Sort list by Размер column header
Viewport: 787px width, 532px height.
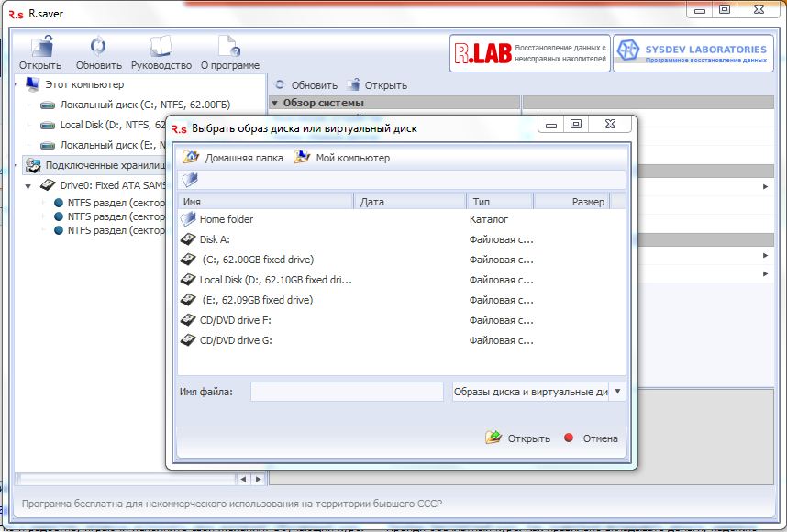(571, 202)
